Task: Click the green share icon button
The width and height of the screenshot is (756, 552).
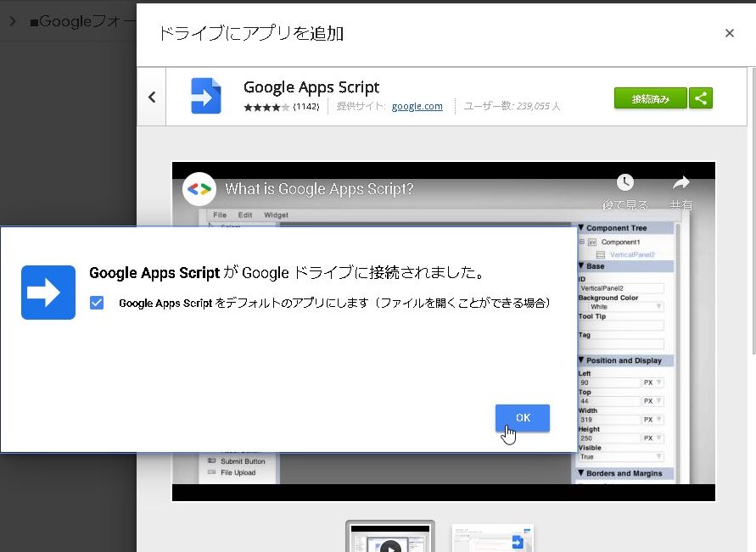Action: click(x=701, y=98)
